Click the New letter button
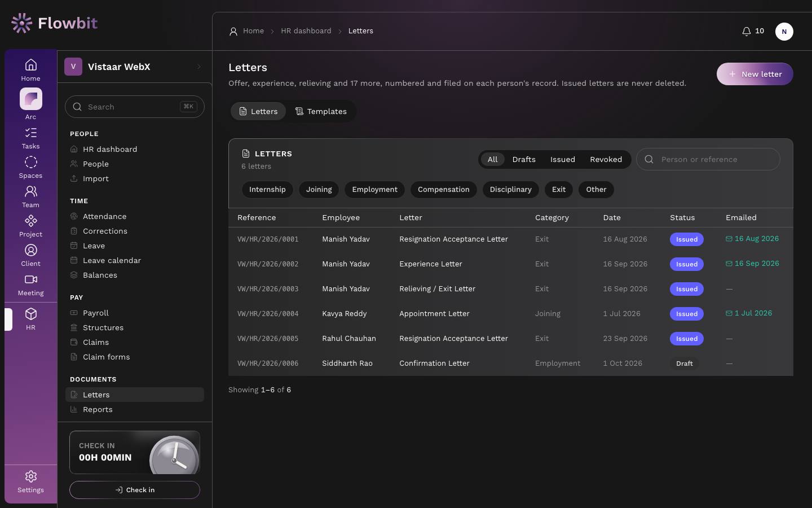This screenshot has height=508, width=812. 754,74
